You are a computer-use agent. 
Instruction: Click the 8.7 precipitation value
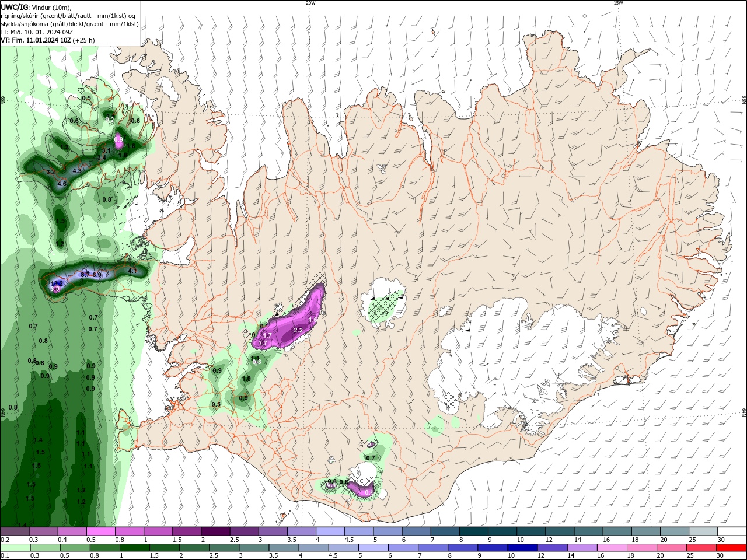click(x=85, y=275)
